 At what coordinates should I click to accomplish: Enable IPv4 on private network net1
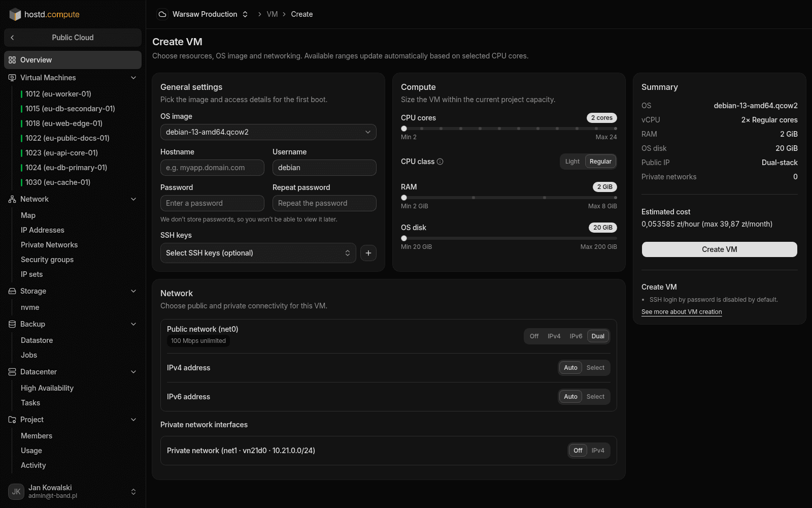(x=598, y=451)
